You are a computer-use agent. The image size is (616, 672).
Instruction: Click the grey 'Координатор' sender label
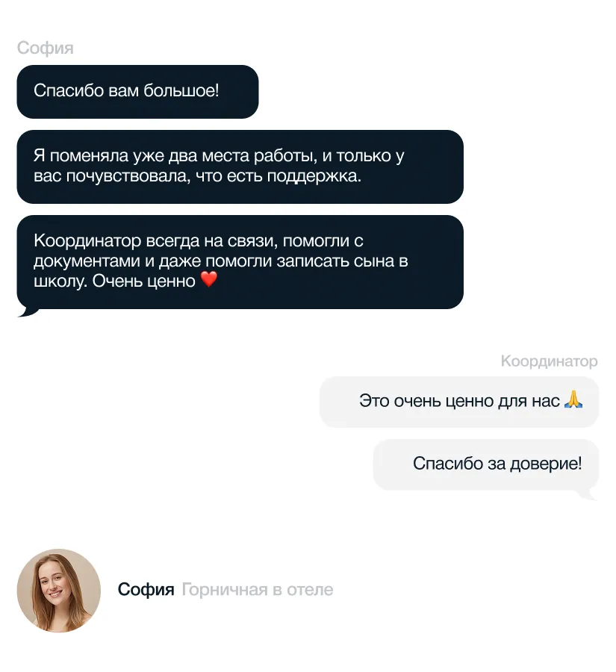(x=549, y=361)
